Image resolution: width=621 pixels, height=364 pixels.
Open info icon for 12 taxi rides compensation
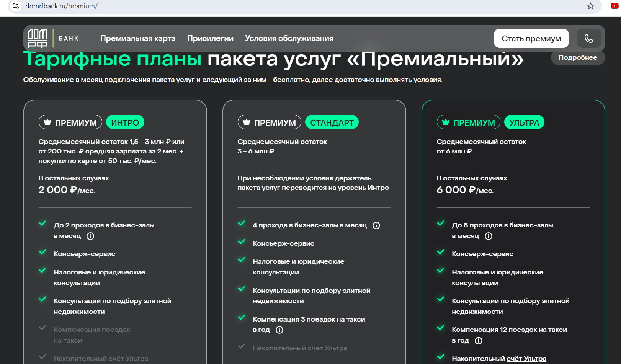479,341
